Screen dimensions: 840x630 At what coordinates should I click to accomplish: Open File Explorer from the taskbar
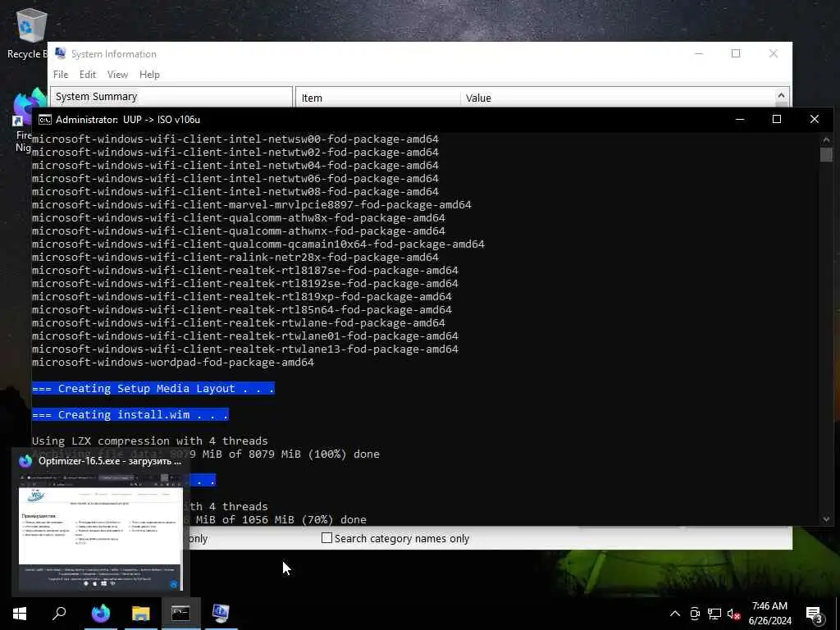141,614
